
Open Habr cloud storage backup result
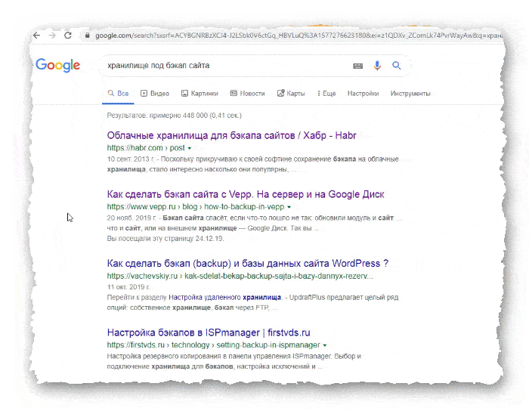231,135
